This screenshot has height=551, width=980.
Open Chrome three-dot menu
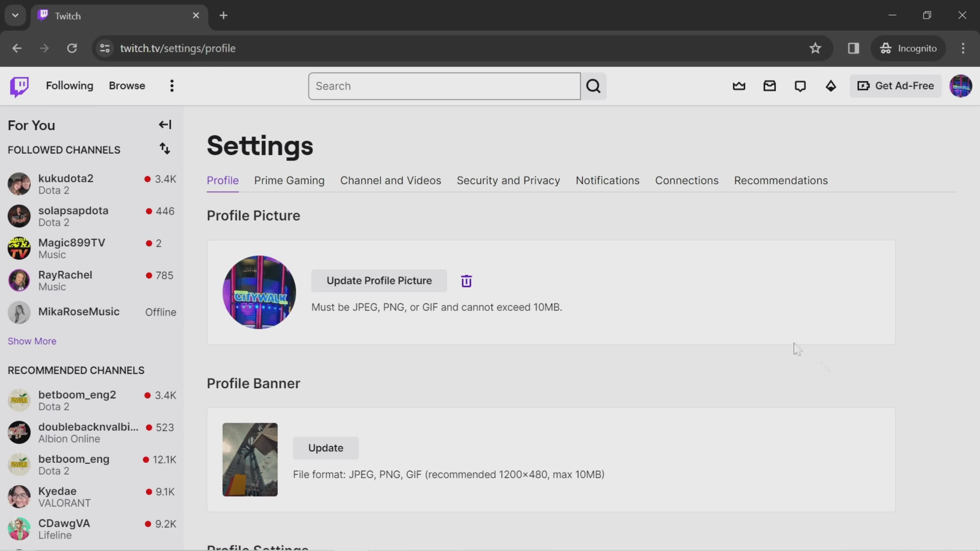click(x=963, y=48)
